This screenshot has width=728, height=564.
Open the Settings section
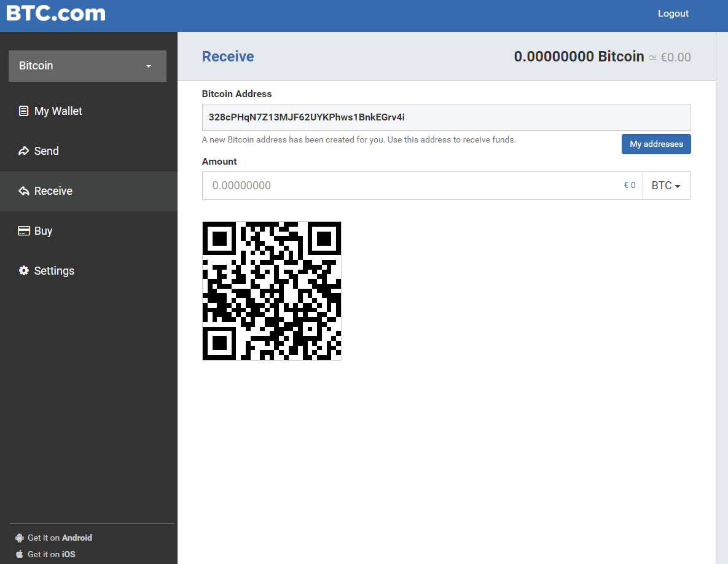[x=88, y=270]
